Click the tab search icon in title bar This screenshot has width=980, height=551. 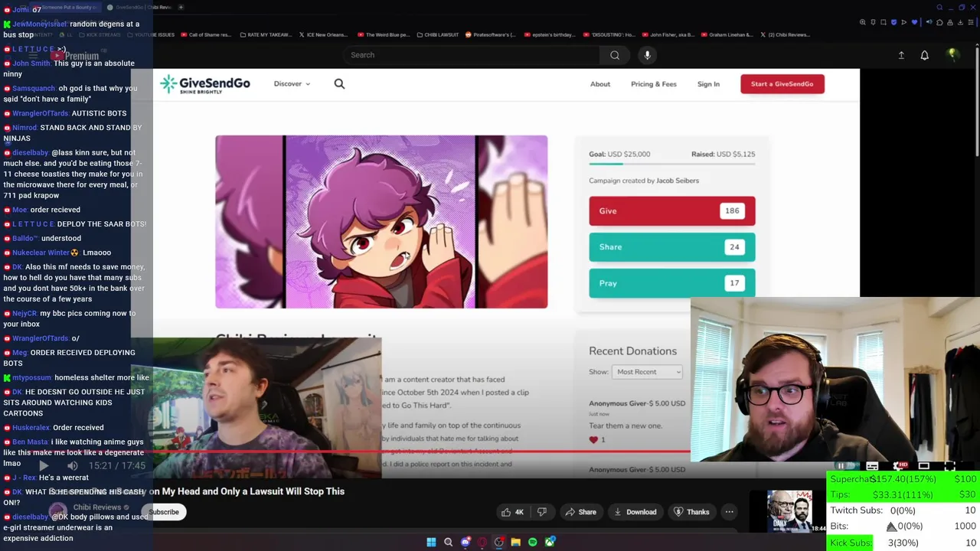pyautogui.click(x=939, y=8)
